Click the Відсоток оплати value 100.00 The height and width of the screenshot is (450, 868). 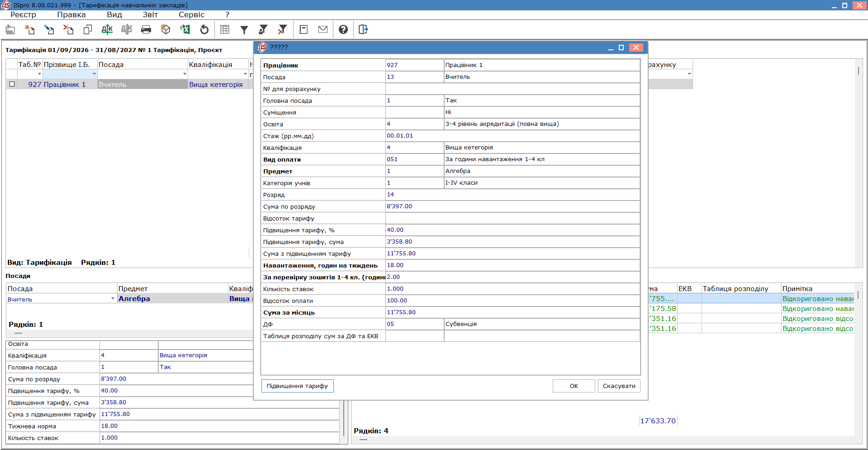[x=512, y=301]
